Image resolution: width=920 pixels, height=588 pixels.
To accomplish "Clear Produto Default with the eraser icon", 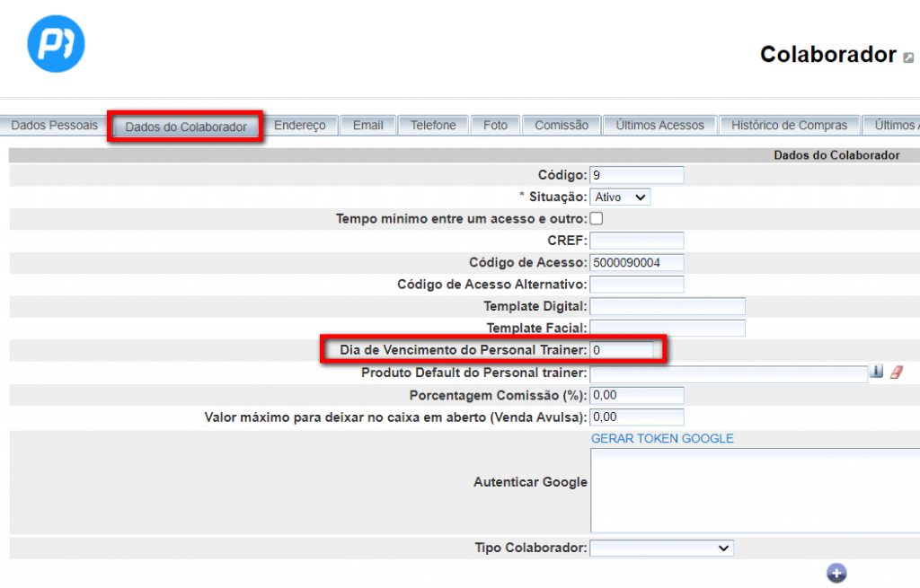I will click(896, 372).
